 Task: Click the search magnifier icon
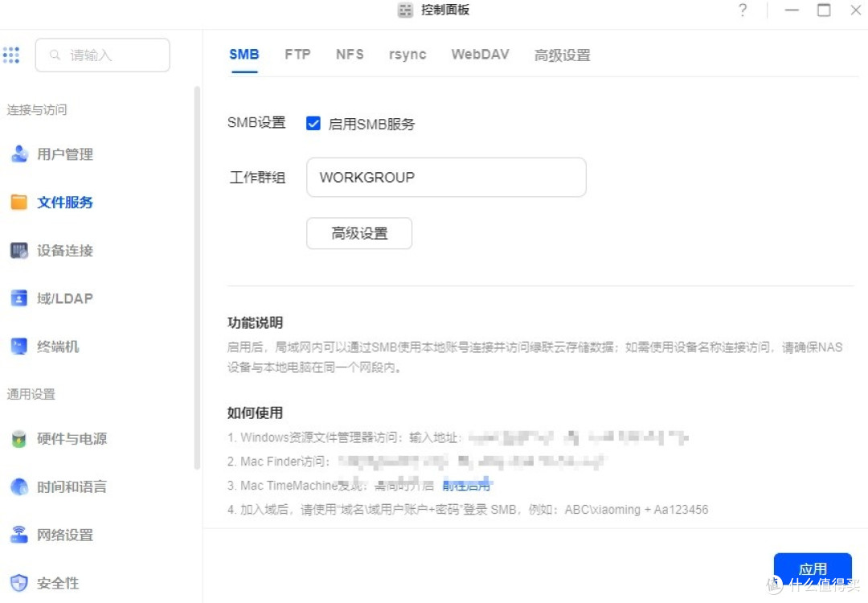(55, 55)
